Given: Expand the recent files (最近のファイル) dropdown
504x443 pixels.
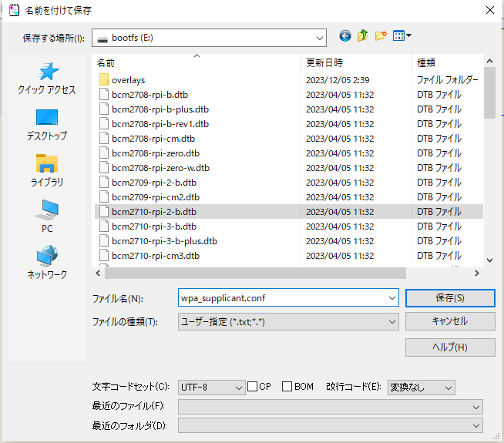Looking at the screenshot, I should (331, 407).
